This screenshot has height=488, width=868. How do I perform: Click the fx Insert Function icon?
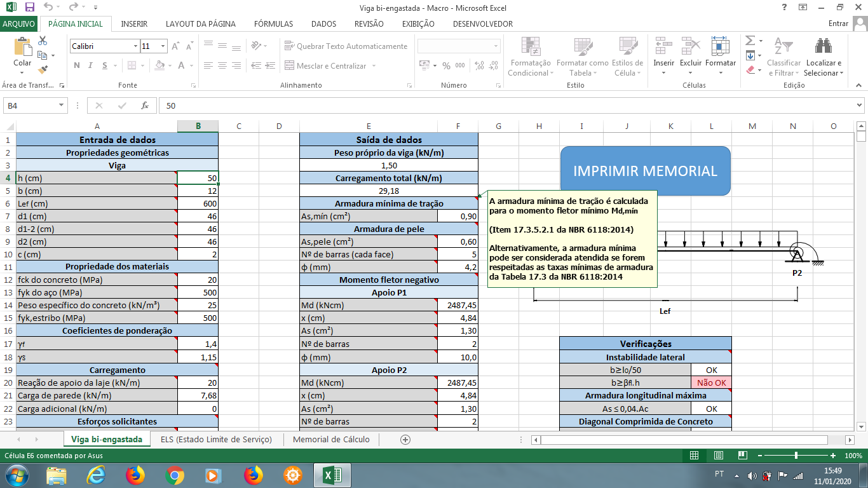(x=145, y=105)
